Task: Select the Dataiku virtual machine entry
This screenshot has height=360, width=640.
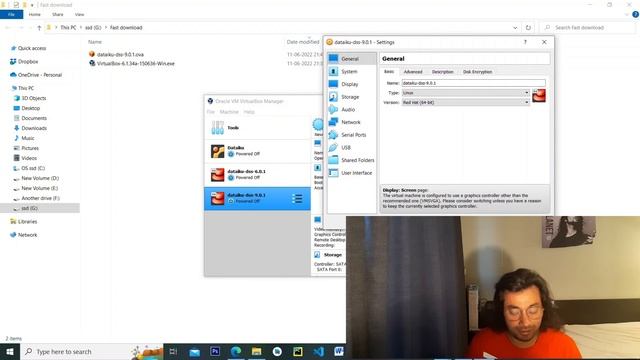Action: pyautogui.click(x=257, y=151)
